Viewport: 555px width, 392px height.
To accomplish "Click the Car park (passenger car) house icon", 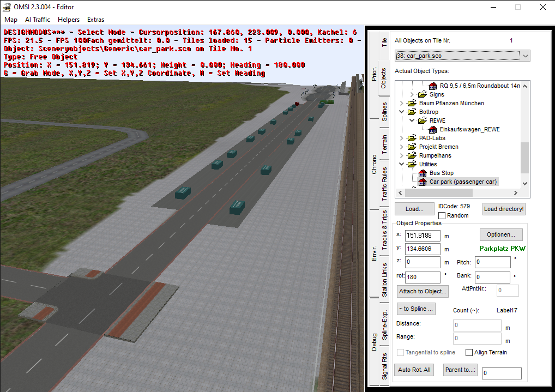I will (x=422, y=182).
